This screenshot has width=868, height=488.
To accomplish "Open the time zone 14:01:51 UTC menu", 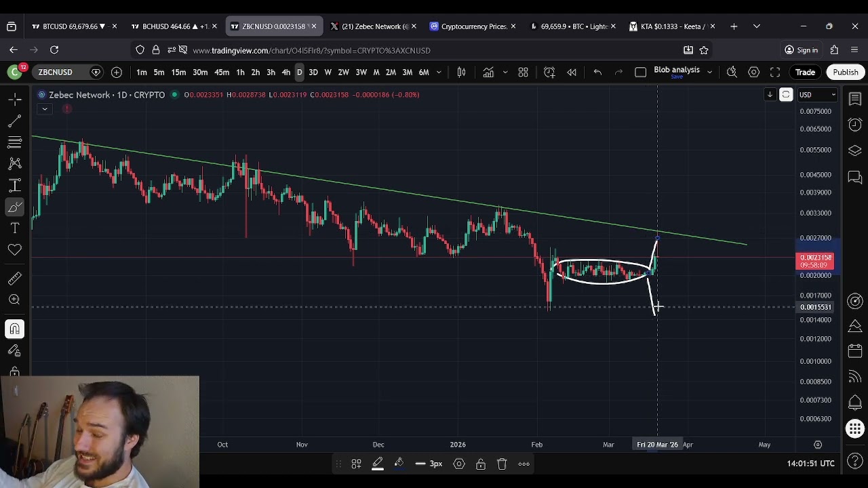I will [x=810, y=464].
